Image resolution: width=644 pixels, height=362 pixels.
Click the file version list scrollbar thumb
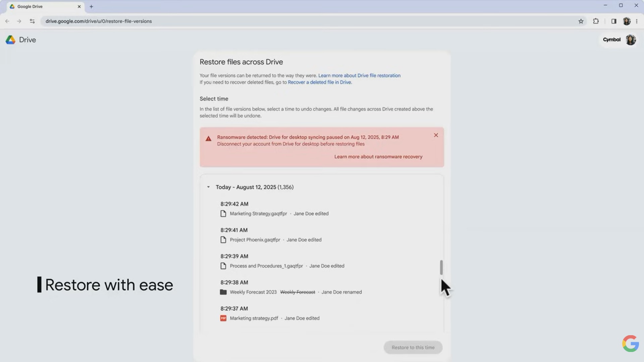point(441,267)
